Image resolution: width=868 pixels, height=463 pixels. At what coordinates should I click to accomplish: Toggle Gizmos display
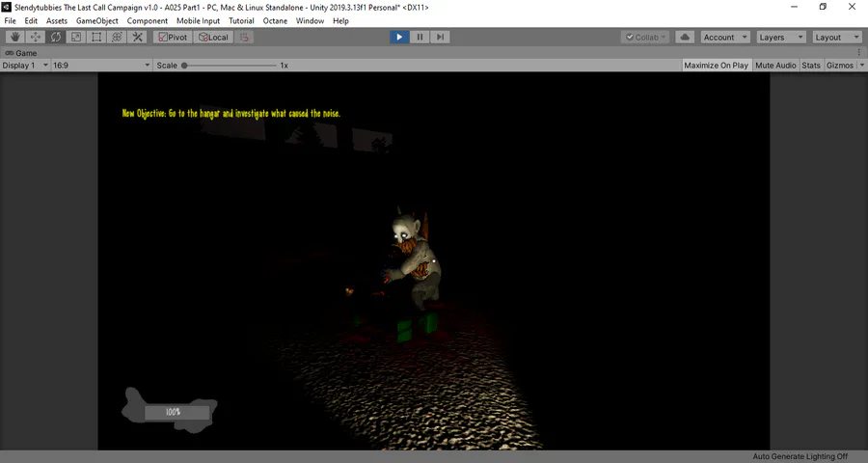point(840,66)
